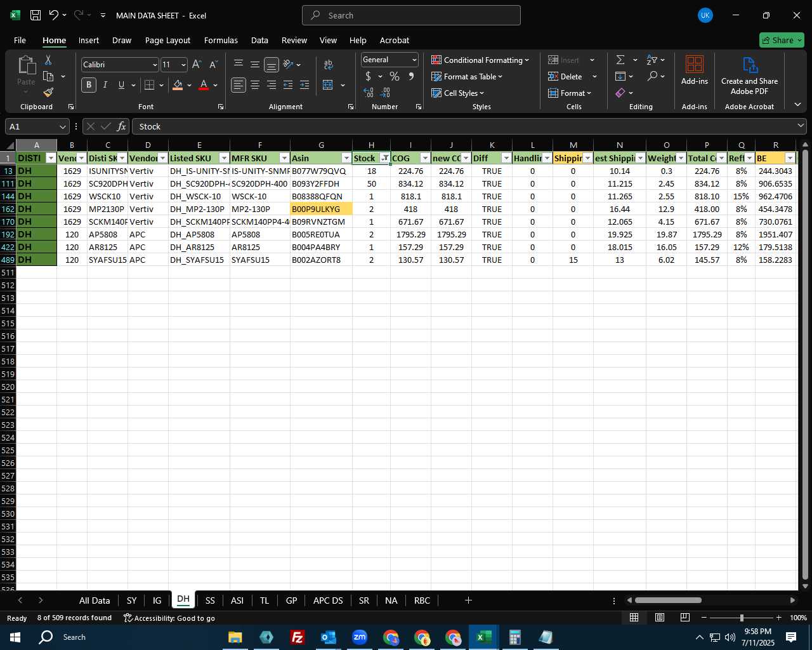This screenshot has width=812, height=650.
Task: Apply Wrap Text to the cell
Action: pos(329,65)
